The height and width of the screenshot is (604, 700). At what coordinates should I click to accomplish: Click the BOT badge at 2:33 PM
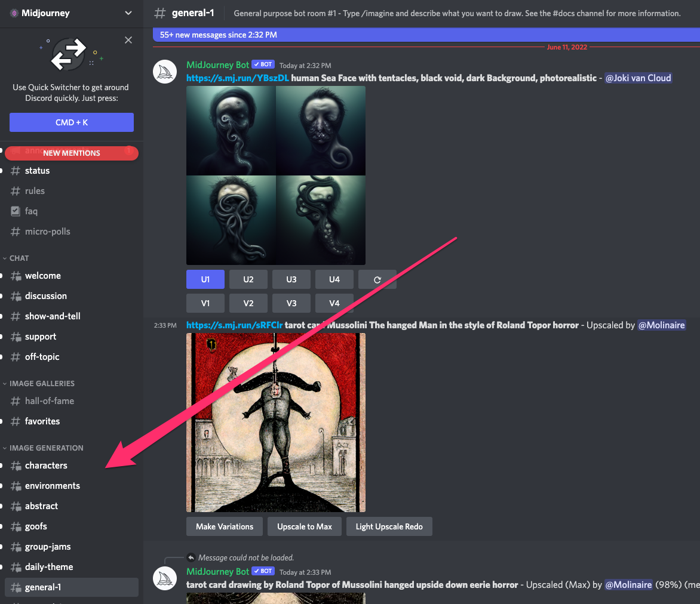coord(263,571)
